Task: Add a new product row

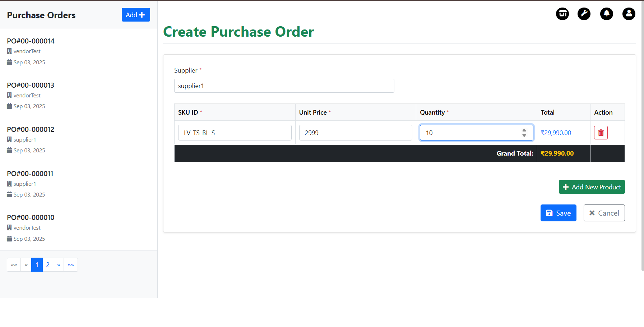Action: click(592, 187)
